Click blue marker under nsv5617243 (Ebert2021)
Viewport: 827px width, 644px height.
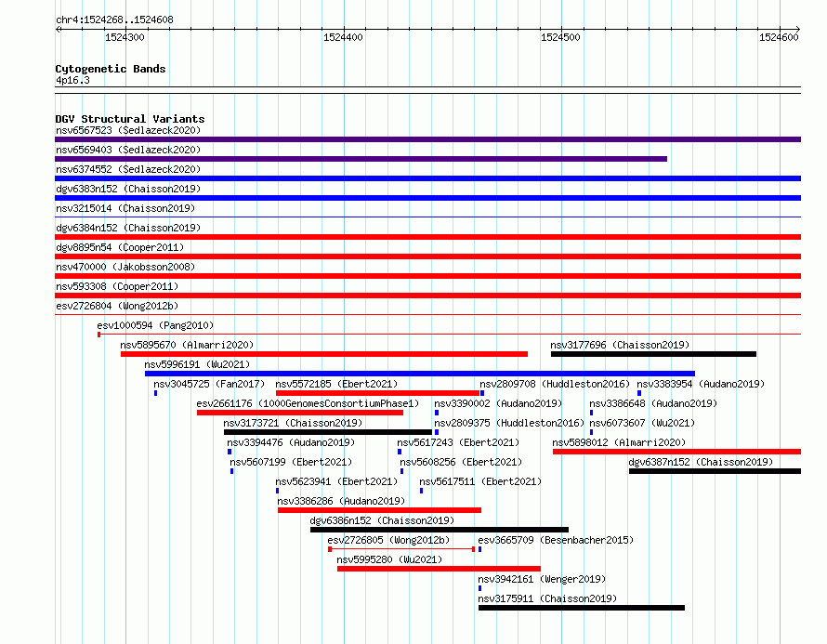coord(400,452)
